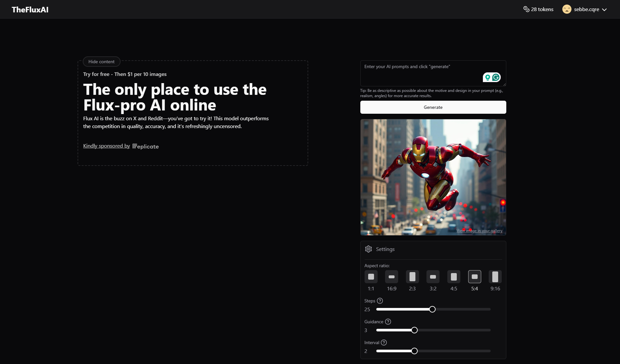Select the 5:4 aspect ratio icon
The image size is (620, 364).
[x=474, y=277]
